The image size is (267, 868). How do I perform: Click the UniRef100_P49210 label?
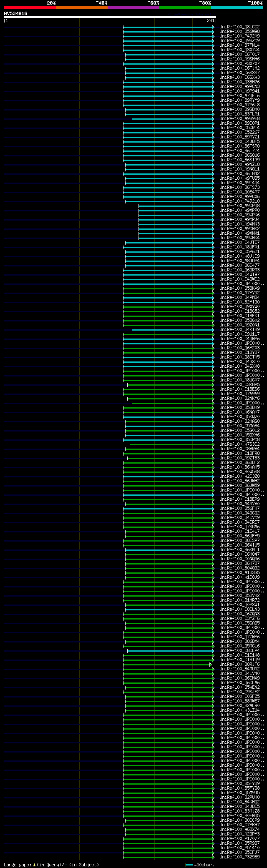[x=239, y=201]
